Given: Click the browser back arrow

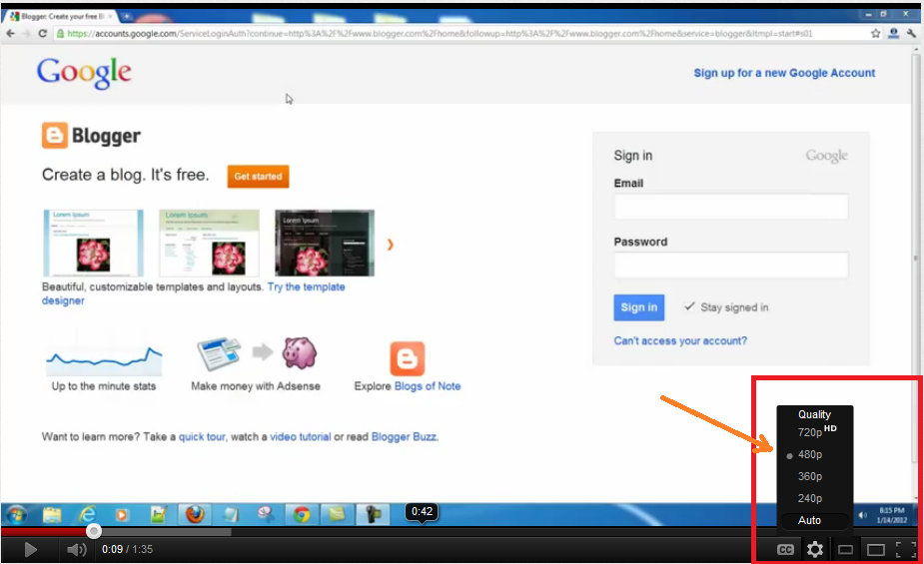Looking at the screenshot, I should (11, 34).
